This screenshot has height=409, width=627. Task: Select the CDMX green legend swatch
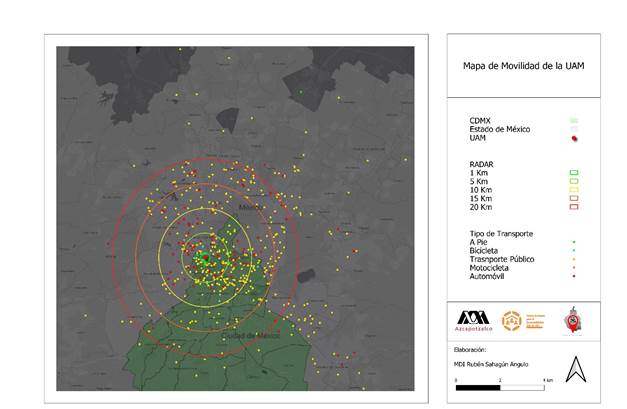tap(574, 120)
